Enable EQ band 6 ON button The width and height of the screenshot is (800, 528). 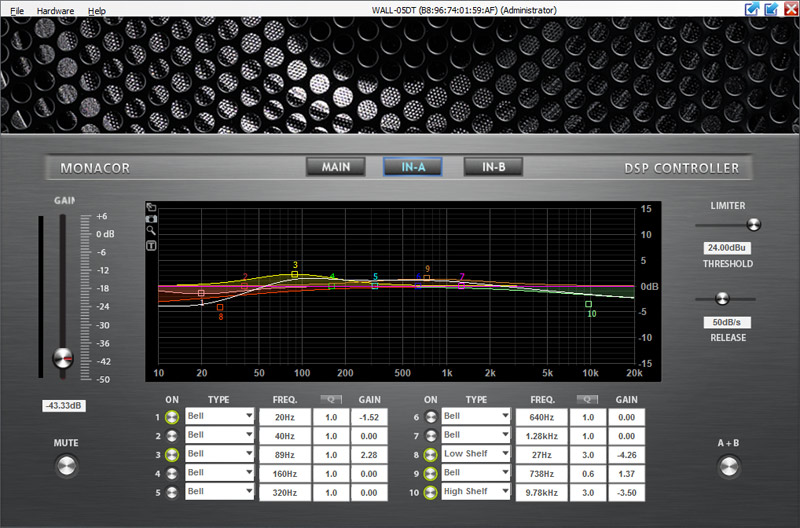tap(431, 417)
